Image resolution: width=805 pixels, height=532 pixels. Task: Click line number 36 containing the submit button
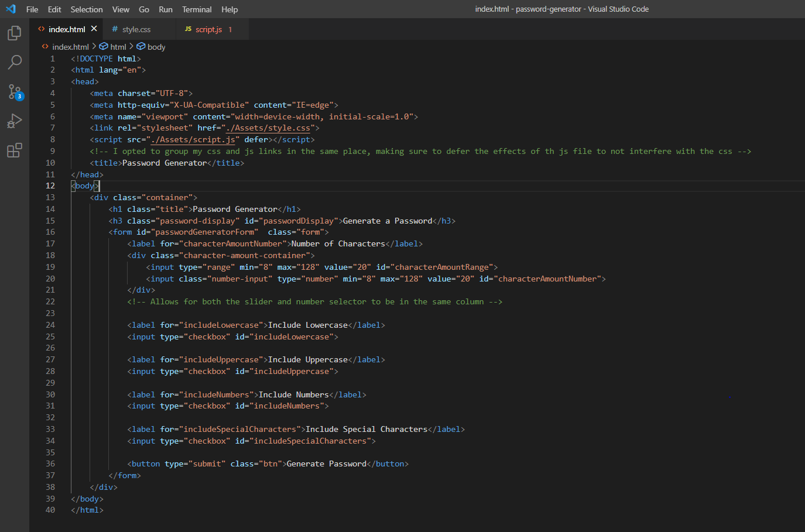point(50,464)
